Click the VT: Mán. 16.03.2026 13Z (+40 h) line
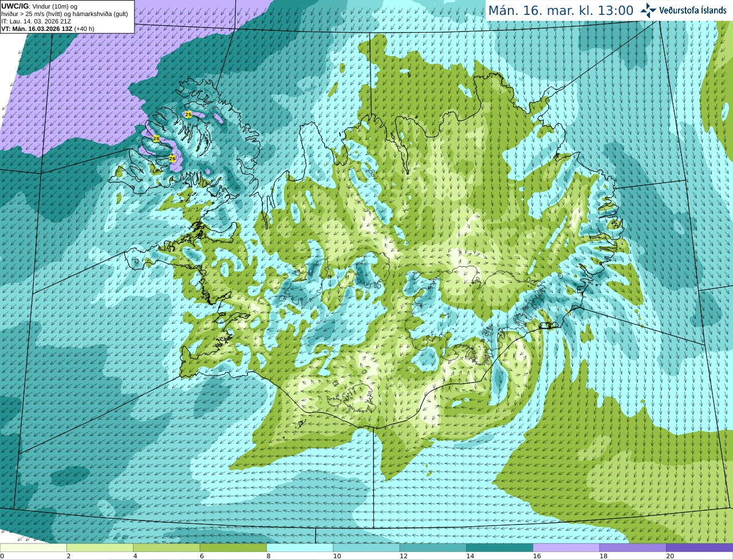The image size is (733, 560). pyautogui.click(x=48, y=29)
